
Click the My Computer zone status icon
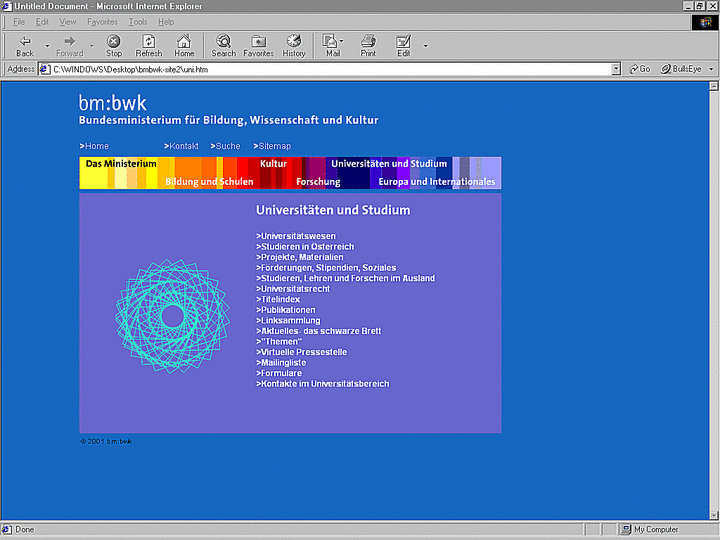pos(625,529)
